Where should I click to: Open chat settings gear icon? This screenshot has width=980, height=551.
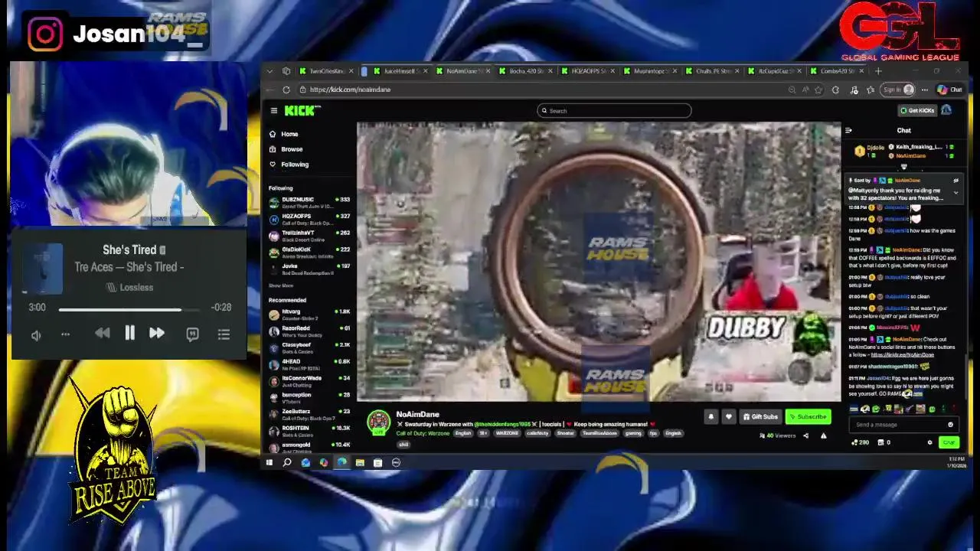point(930,442)
